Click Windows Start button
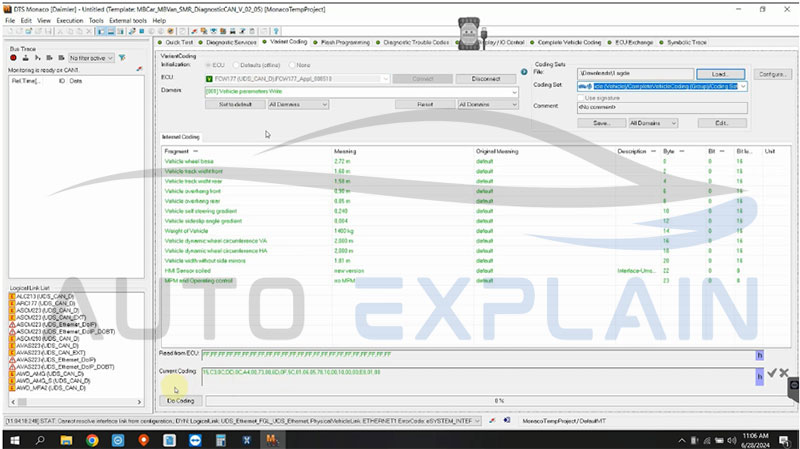 click(x=15, y=440)
